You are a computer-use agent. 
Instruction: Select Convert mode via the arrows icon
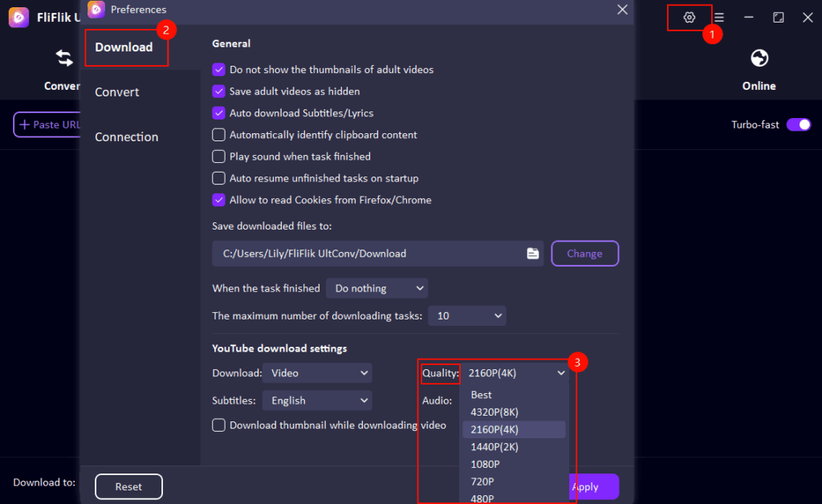pos(64,58)
